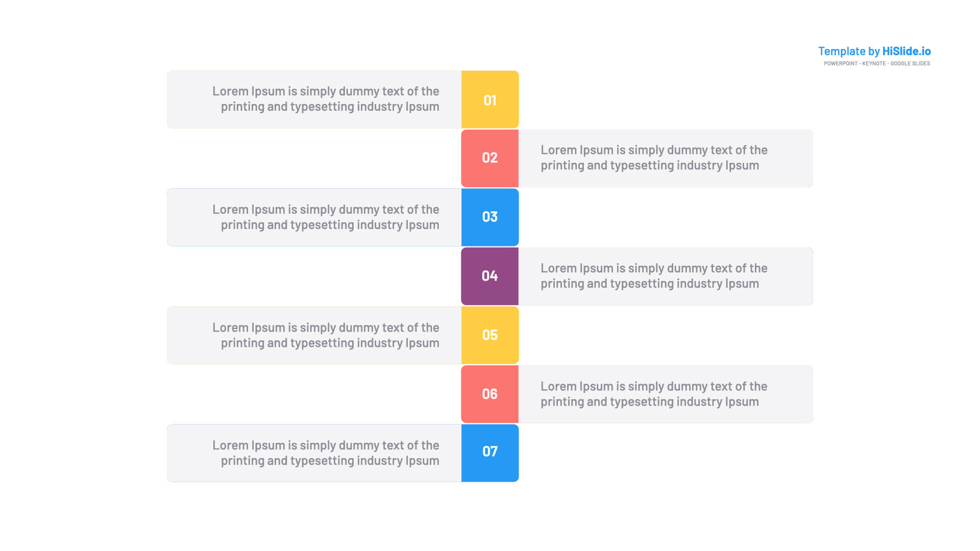Screen dimensions: 980x551
Task: Select the pink numbered icon 02
Action: click(488, 158)
